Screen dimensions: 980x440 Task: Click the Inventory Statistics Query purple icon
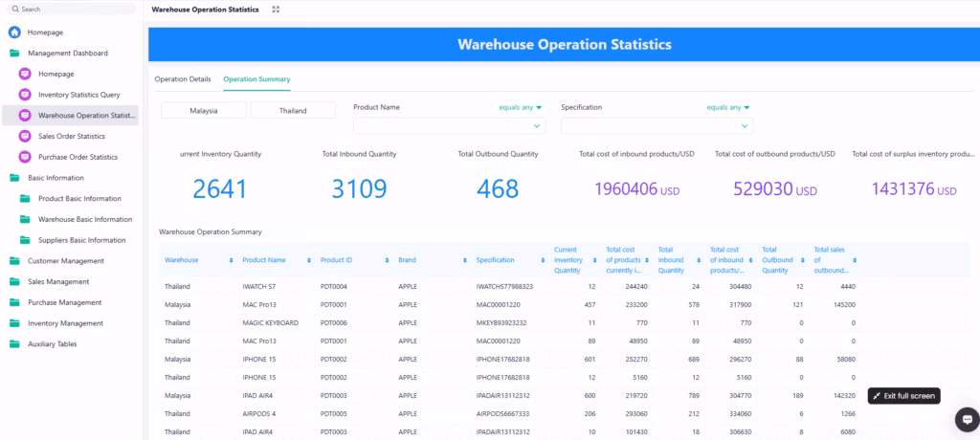point(26,95)
